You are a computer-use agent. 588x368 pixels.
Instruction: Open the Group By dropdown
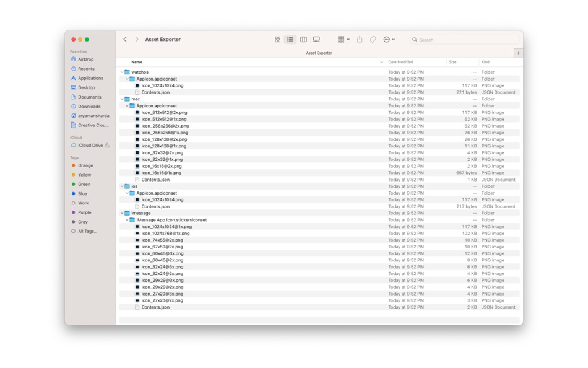(344, 40)
